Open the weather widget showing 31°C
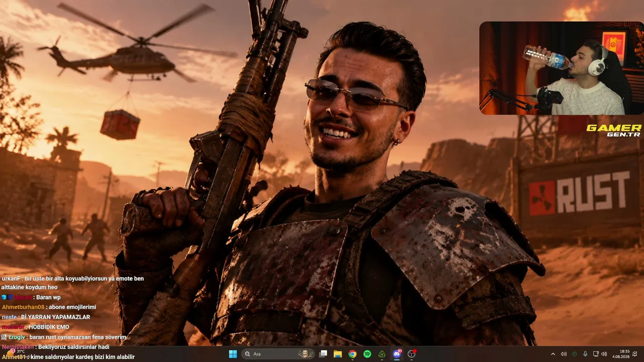Screen dimensions: 644x362 pyautogui.click(x=15, y=353)
